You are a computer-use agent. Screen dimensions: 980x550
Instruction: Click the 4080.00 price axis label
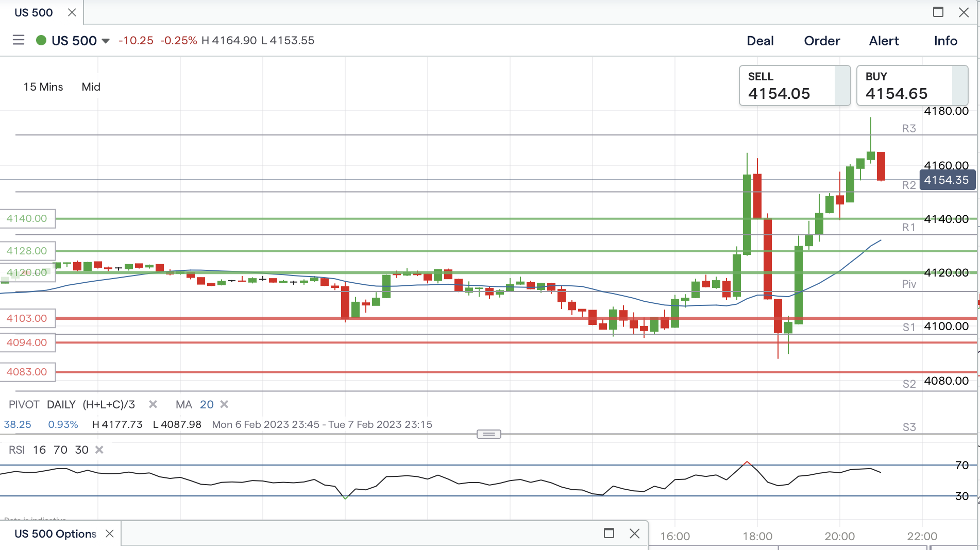(x=947, y=381)
